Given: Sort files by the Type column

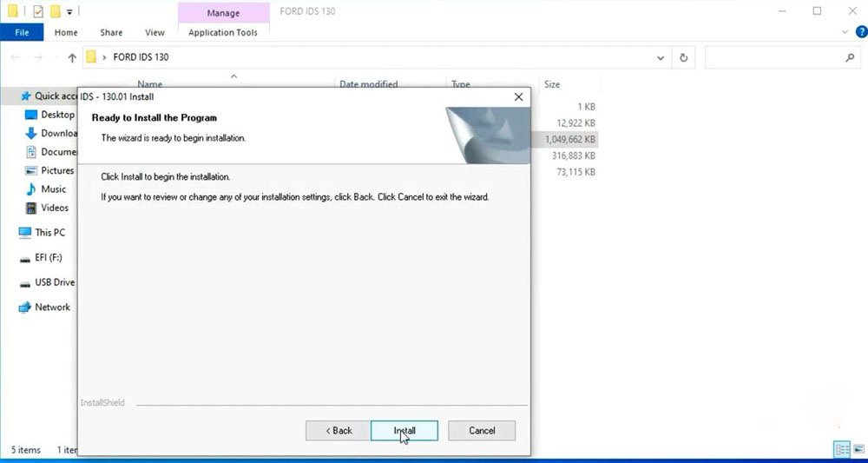Looking at the screenshot, I should 461,84.
